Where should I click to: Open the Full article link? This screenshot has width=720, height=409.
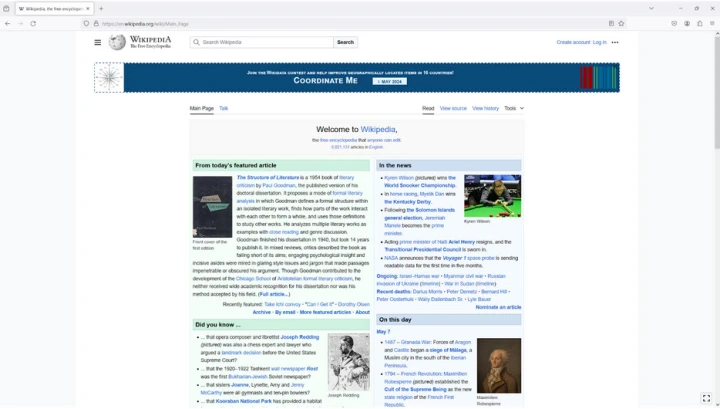point(274,294)
